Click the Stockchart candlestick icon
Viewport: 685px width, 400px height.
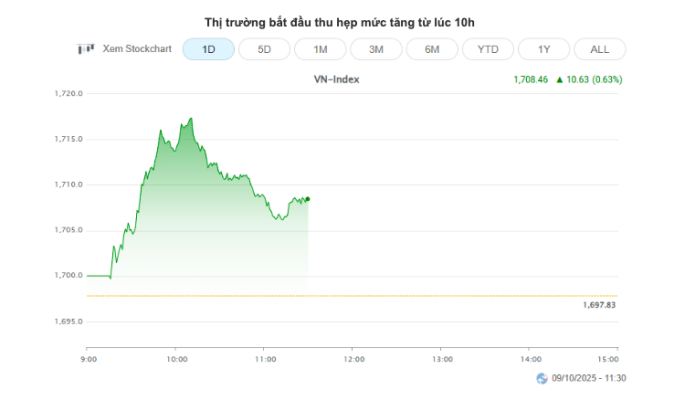[86, 48]
